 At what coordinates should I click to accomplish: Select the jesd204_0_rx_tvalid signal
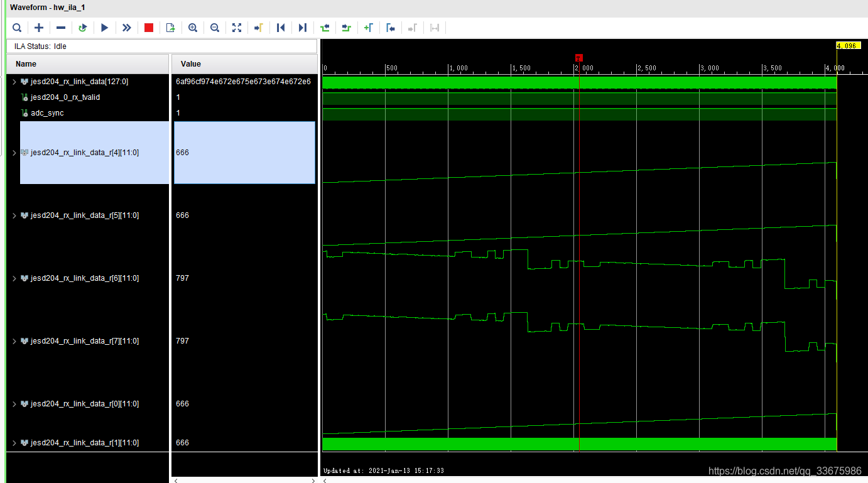click(65, 97)
